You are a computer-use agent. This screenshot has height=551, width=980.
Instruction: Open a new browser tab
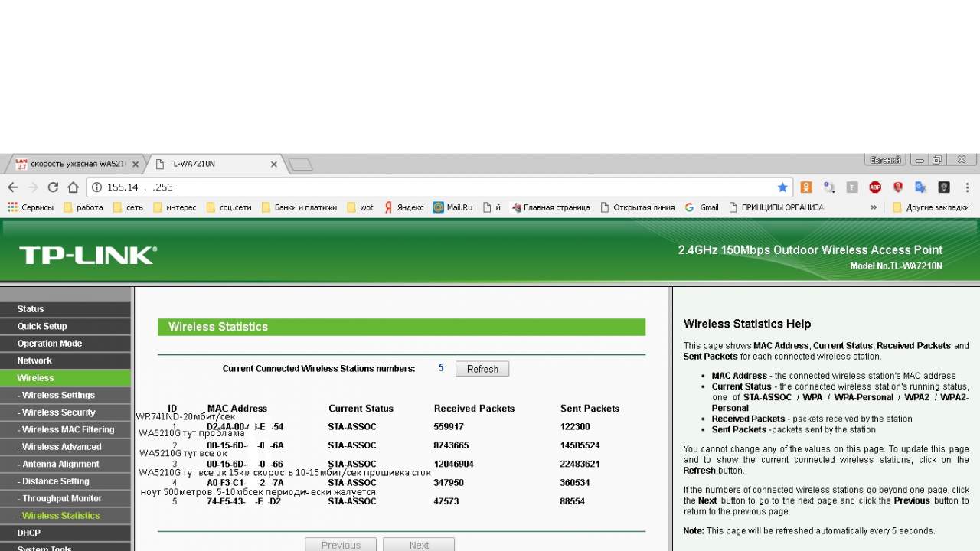coord(300,165)
